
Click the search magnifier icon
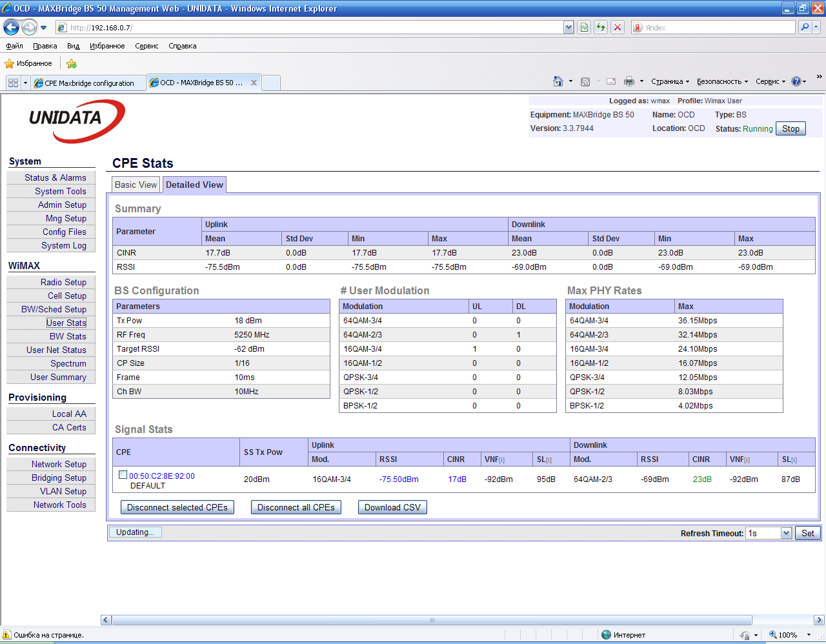pyautogui.click(x=804, y=27)
